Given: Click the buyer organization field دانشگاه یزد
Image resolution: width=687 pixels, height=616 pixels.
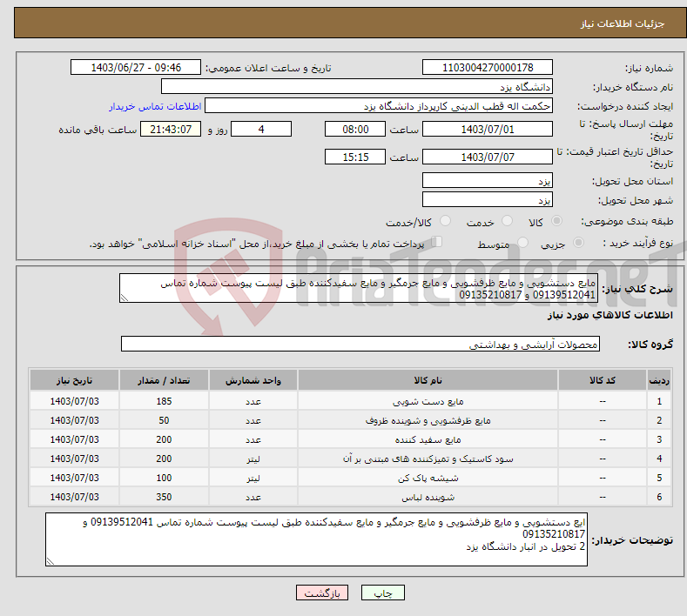Looking at the screenshot, I should pos(357,87).
